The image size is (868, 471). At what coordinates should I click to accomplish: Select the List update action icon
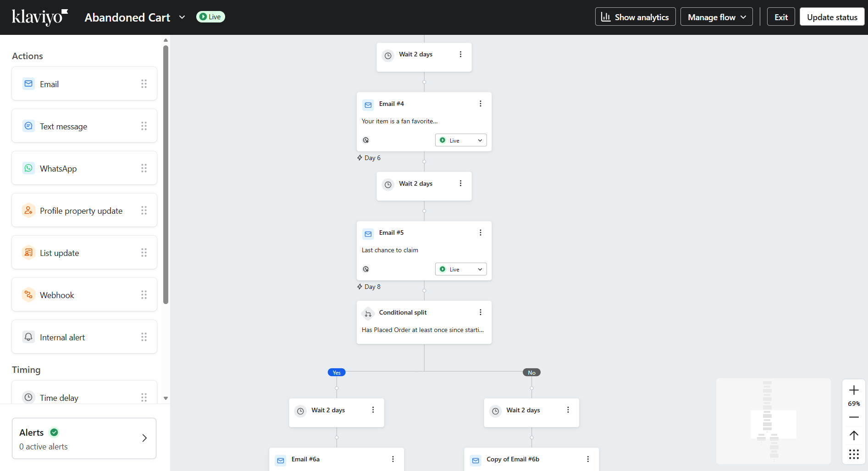click(x=28, y=252)
